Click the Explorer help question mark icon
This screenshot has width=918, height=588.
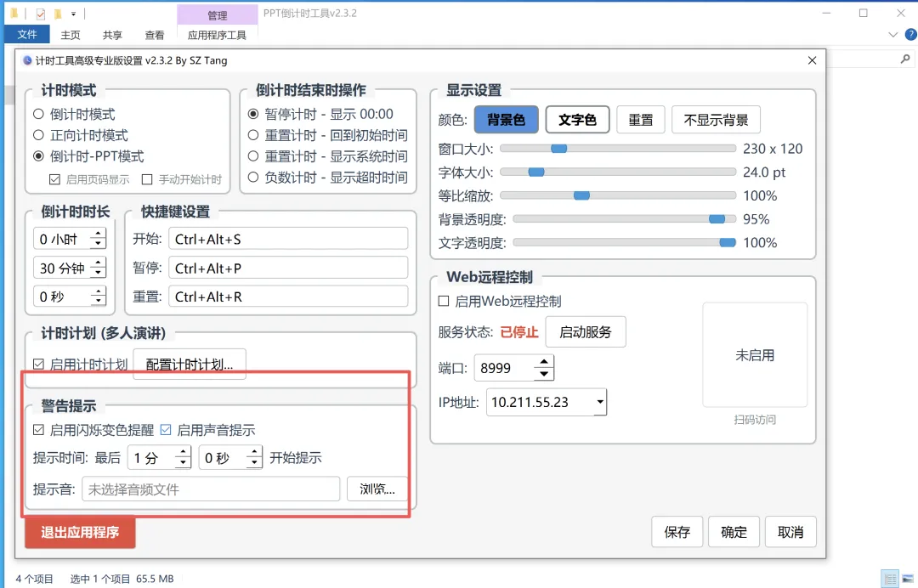[x=910, y=35]
